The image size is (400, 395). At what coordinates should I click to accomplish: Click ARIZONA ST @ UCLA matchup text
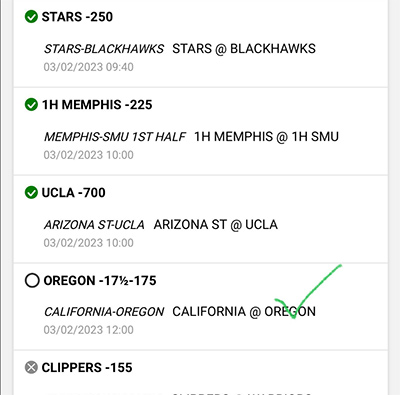tap(215, 225)
